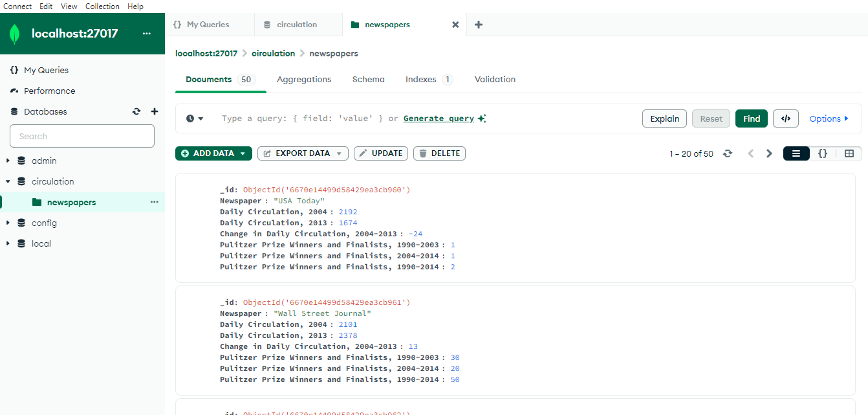The height and width of the screenshot is (415, 868).
Task: Click circulation in the breadcrumb
Action: point(273,53)
